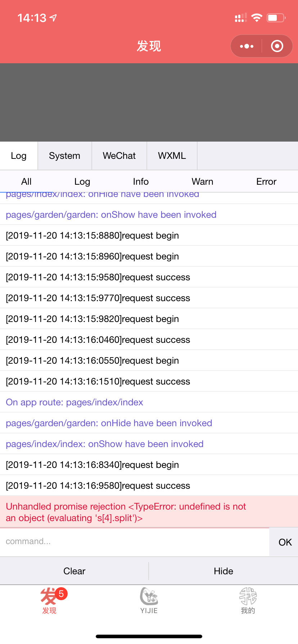This screenshot has height=644, width=298.
Task: Select the Log panel tab
Action: pyautogui.click(x=19, y=156)
